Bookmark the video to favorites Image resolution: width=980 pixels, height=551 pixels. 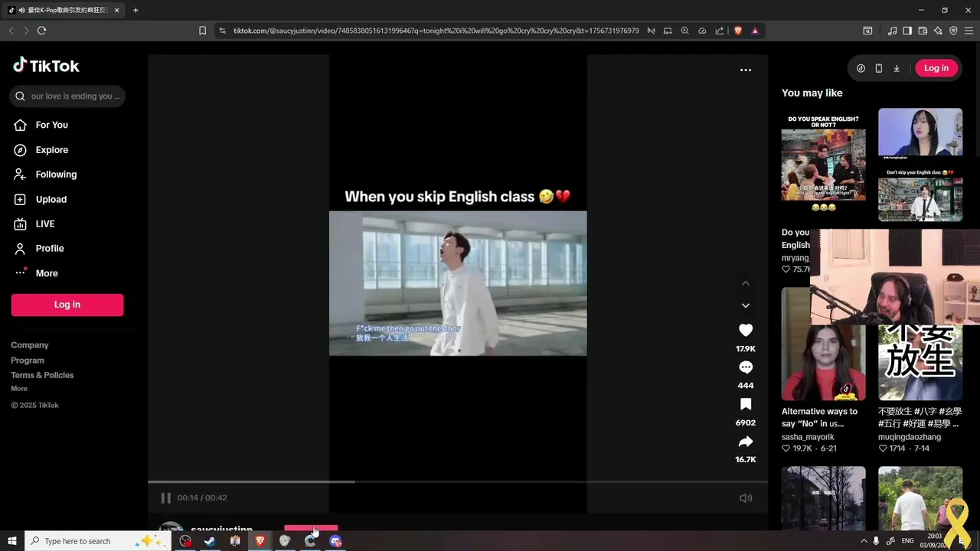746,404
